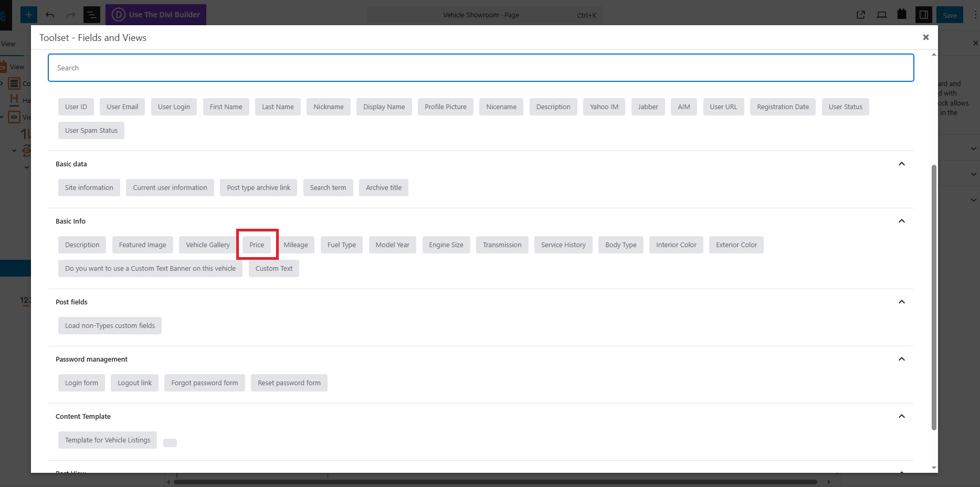
Task: Choose the Fuel Type field
Action: [342, 245]
